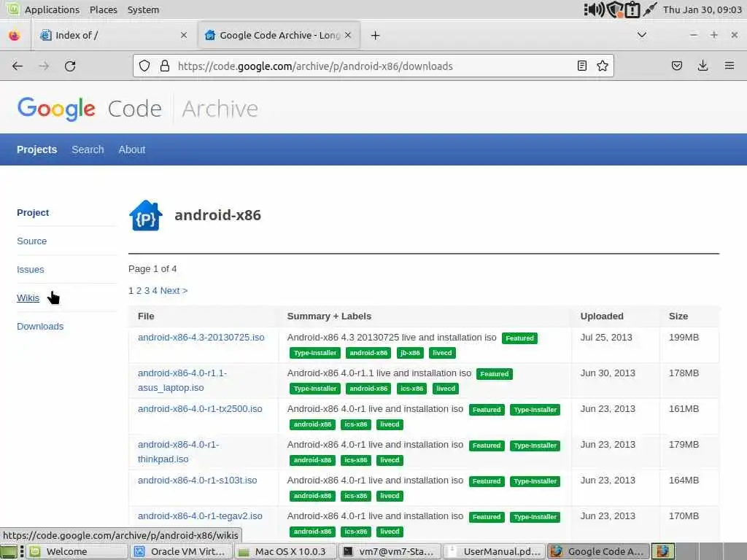The height and width of the screenshot is (560, 747).
Task: Click the security shield tray icon
Action: (x=614, y=9)
